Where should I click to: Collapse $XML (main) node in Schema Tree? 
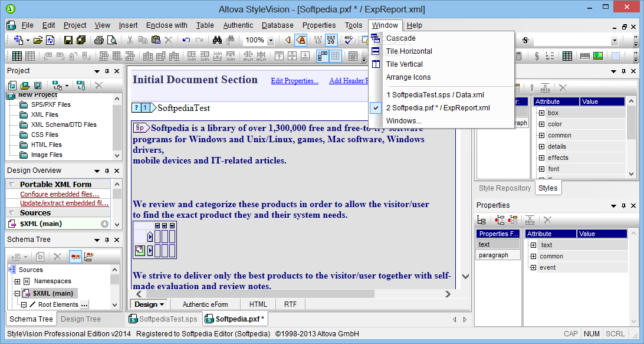tap(17, 293)
